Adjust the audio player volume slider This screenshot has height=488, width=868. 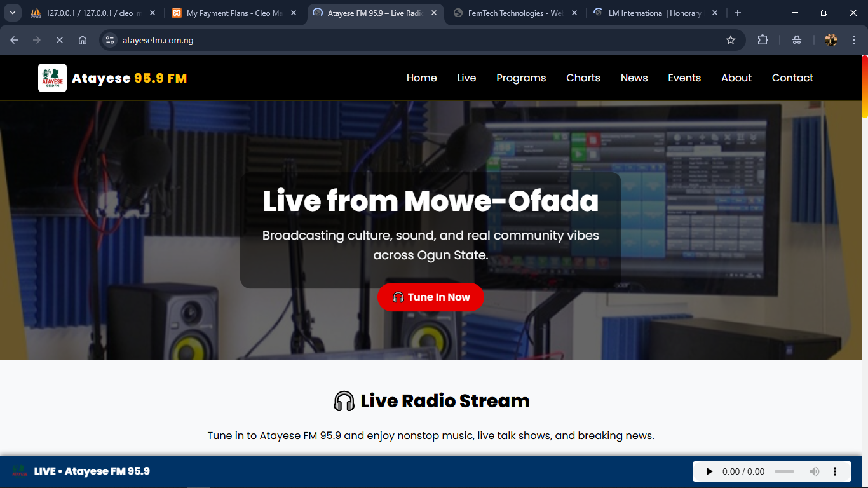[x=784, y=471]
